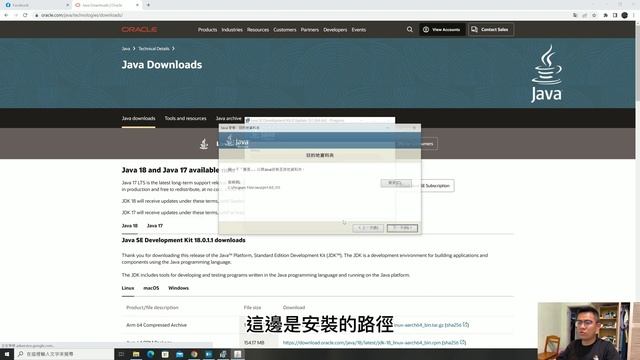Open Task View on the taskbar
The height and width of the screenshot is (360, 640).
point(121,354)
